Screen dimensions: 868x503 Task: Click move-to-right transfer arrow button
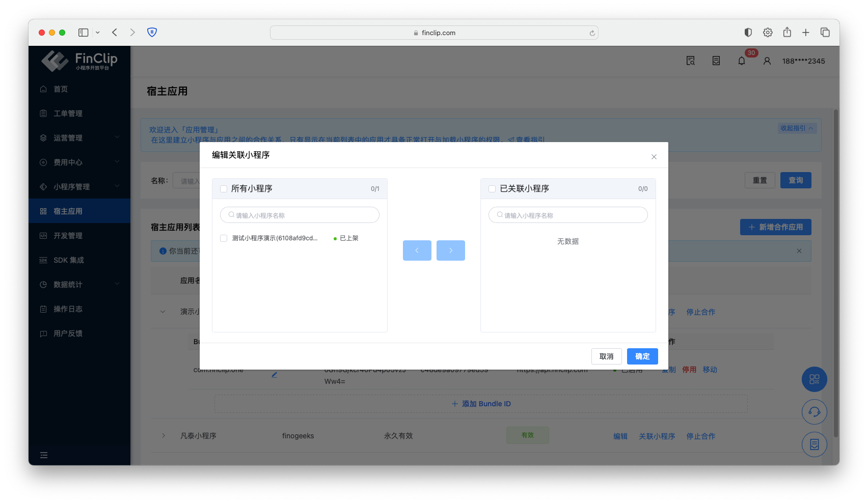(450, 250)
